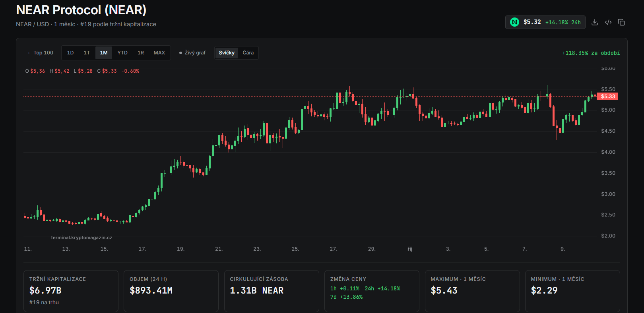Screen dimensions: 644x313
Task: Select the MAX timeframe
Action: 159,53
